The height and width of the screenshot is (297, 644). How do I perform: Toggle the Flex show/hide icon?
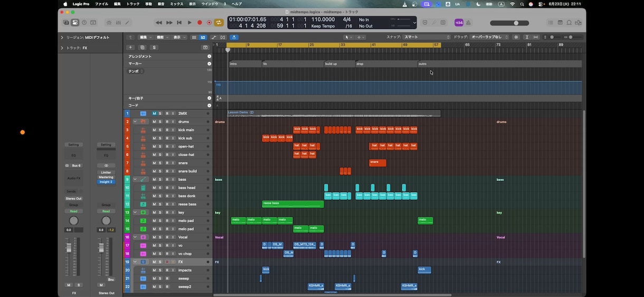coord(222,37)
